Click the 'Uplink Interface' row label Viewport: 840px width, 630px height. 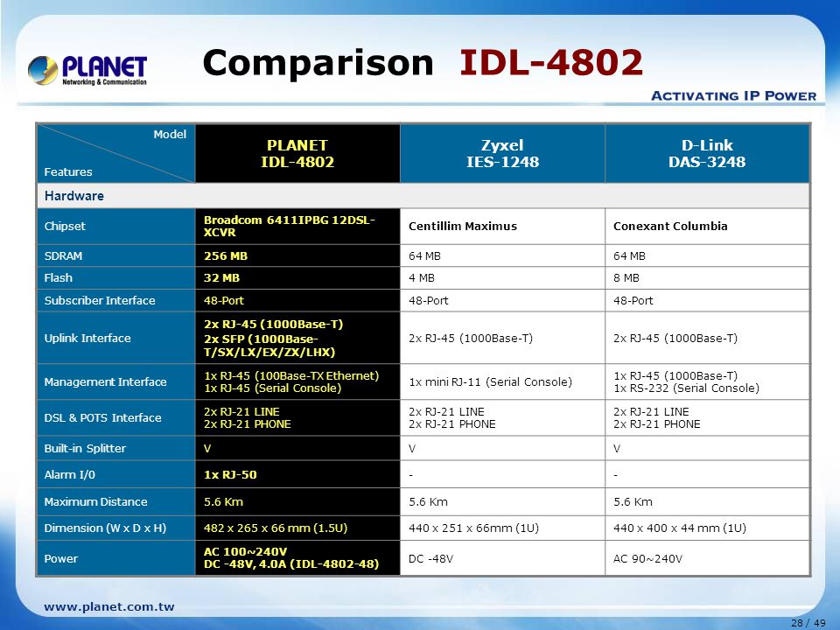[x=87, y=338]
